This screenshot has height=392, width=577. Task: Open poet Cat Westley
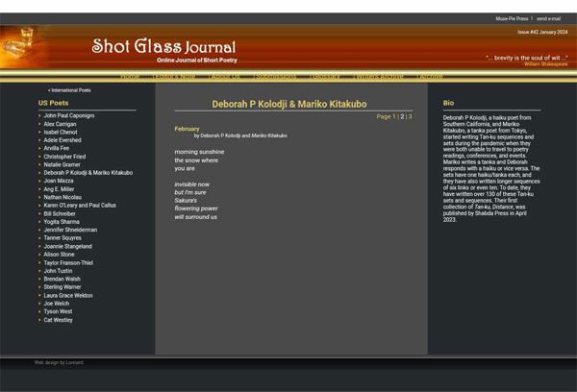tap(58, 320)
